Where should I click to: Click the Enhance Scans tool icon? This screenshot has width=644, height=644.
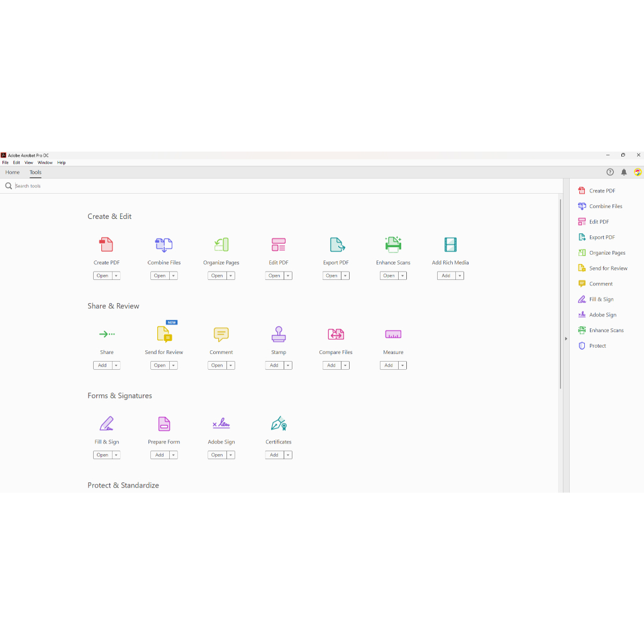pos(393,245)
